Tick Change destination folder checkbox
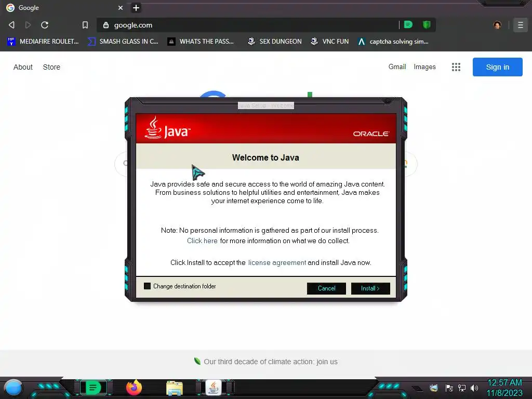Viewport: 532px width, 399px height. 147,286
